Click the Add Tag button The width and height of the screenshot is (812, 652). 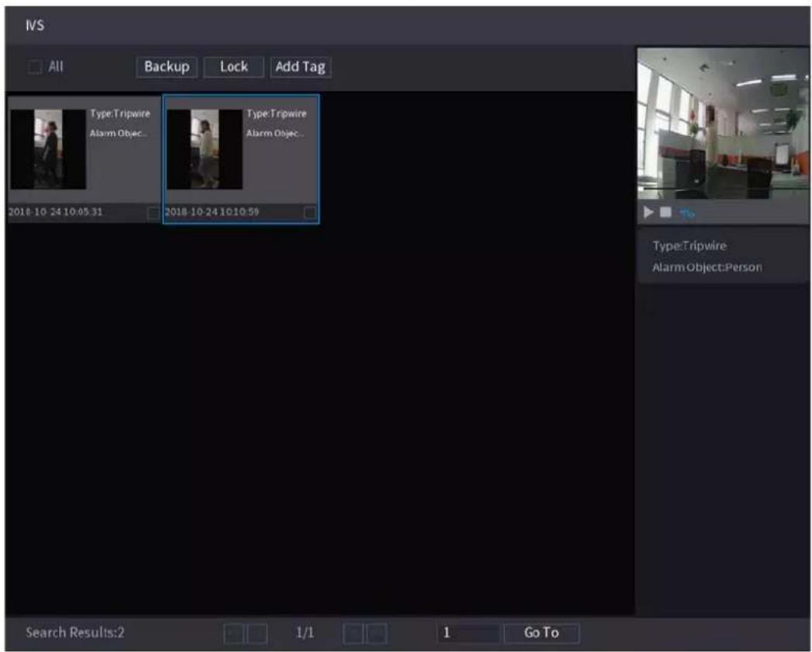[301, 67]
